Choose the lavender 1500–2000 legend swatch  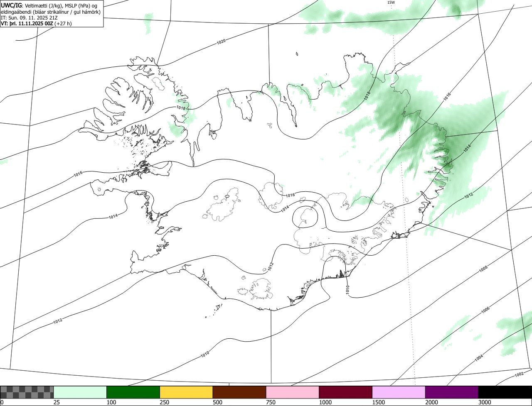click(399, 392)
